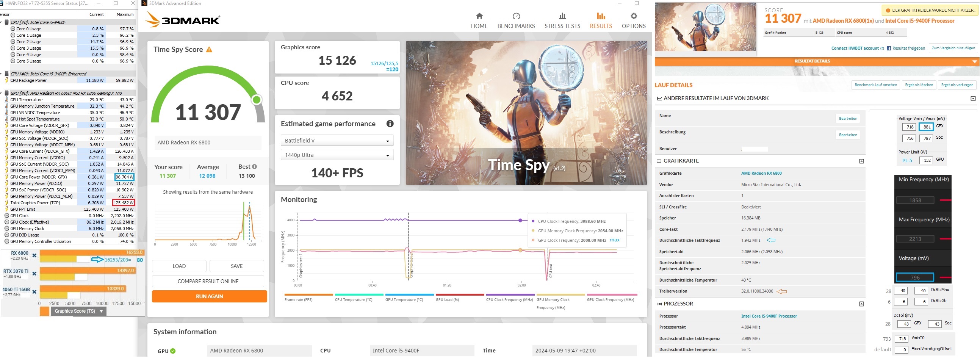Toggle the GPU Temperature (°C) legend series
The image size is (980, 357).
(x=409, y=297)
